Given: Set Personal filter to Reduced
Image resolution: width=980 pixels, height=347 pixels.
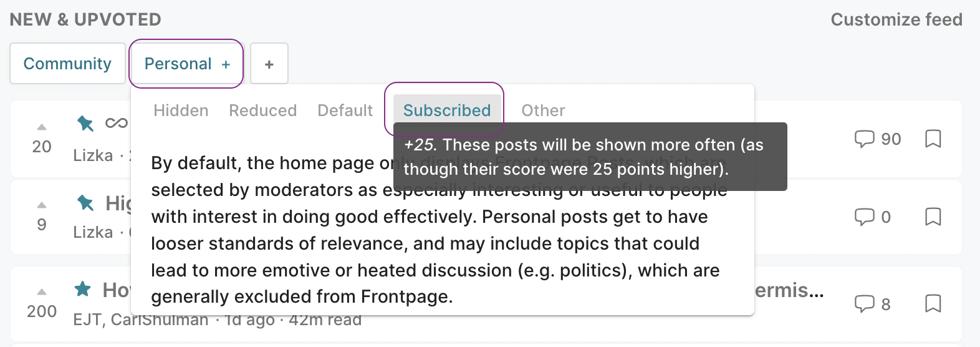Looking at the screenshot, I should [x=262, y=110].
